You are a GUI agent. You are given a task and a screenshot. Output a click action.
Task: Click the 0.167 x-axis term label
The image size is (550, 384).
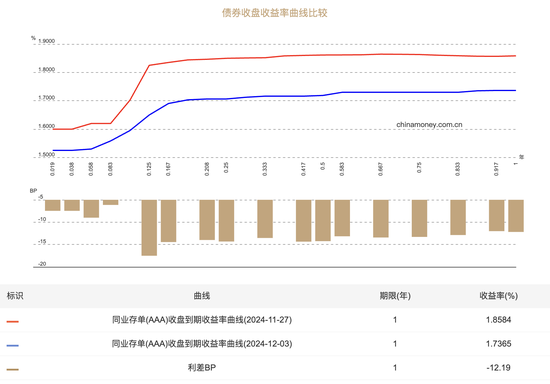pos(168,169)
